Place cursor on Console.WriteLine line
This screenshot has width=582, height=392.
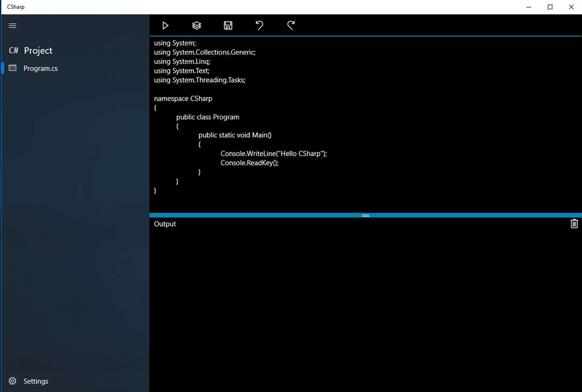coord(274,153)
